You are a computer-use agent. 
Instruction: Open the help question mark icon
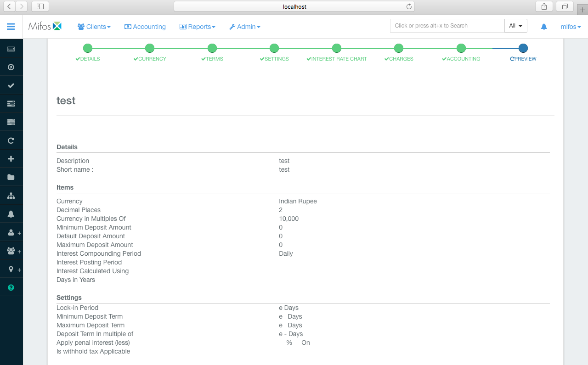click(x=11, y=287)
